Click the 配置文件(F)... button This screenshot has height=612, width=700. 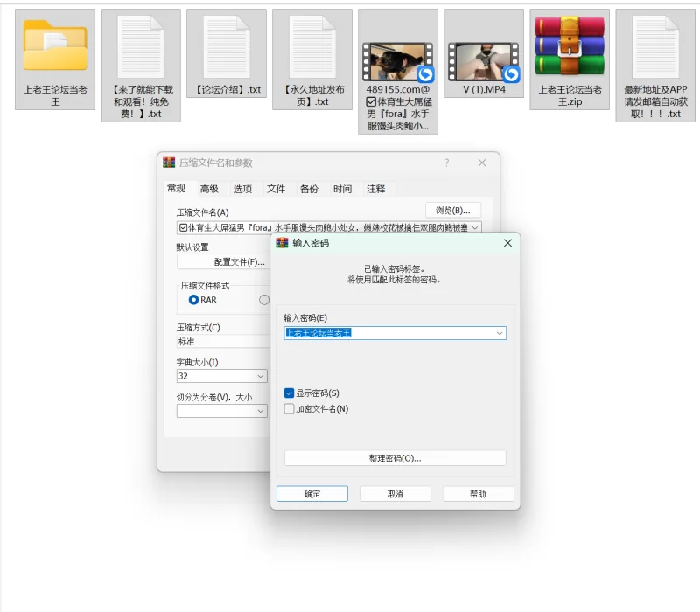coord(223,261)
